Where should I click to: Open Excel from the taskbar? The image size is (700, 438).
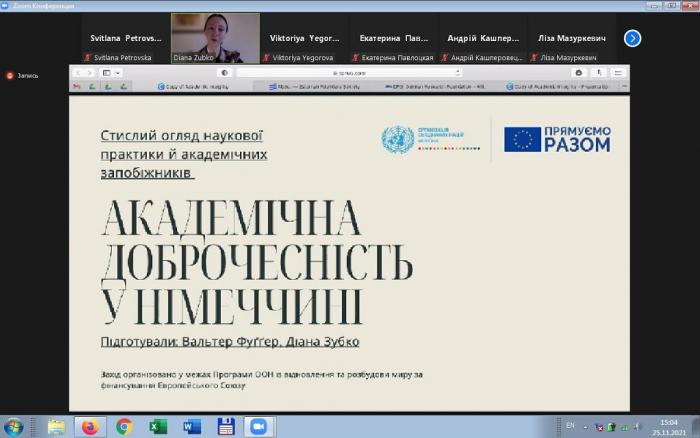(158, 427)
